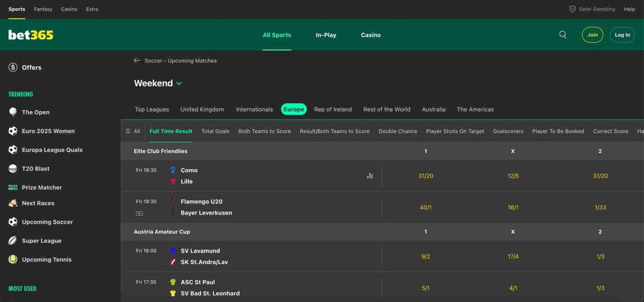Screen dimensions: 644x302
Task: Select Como v Lille draw 12/5
Action: tap(513, 176)
